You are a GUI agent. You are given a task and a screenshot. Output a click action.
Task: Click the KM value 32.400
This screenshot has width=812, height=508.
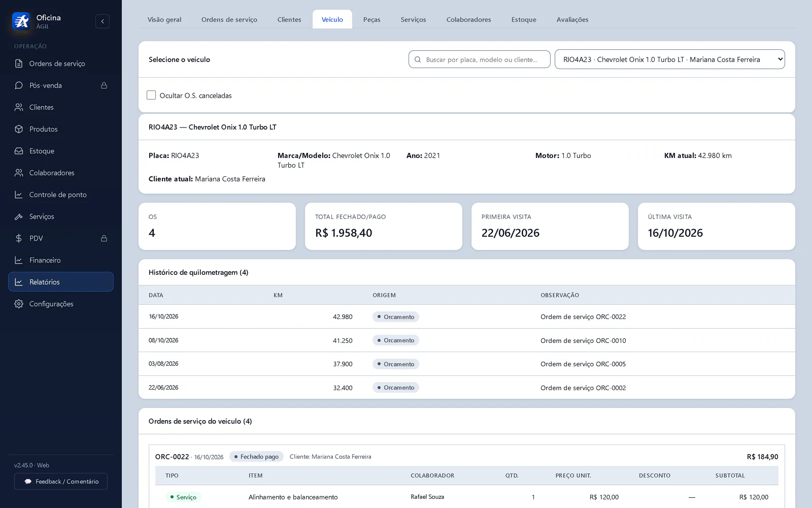click(343, 388)
